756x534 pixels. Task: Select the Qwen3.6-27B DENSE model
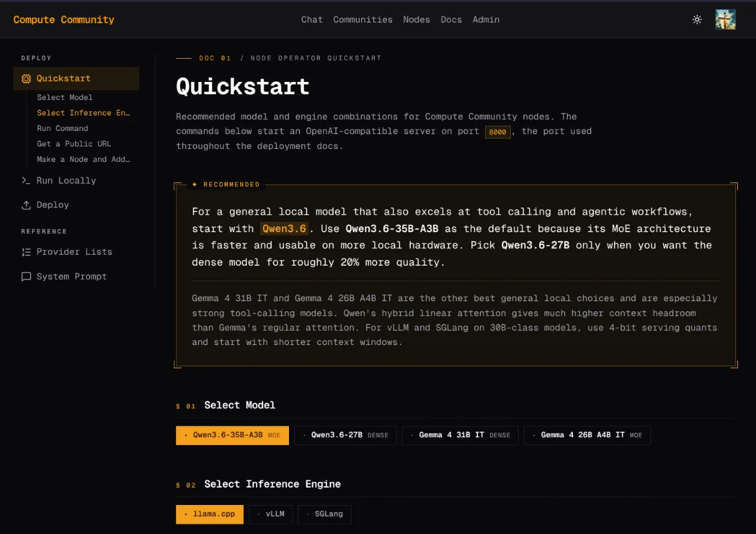(x=345, y=435)
